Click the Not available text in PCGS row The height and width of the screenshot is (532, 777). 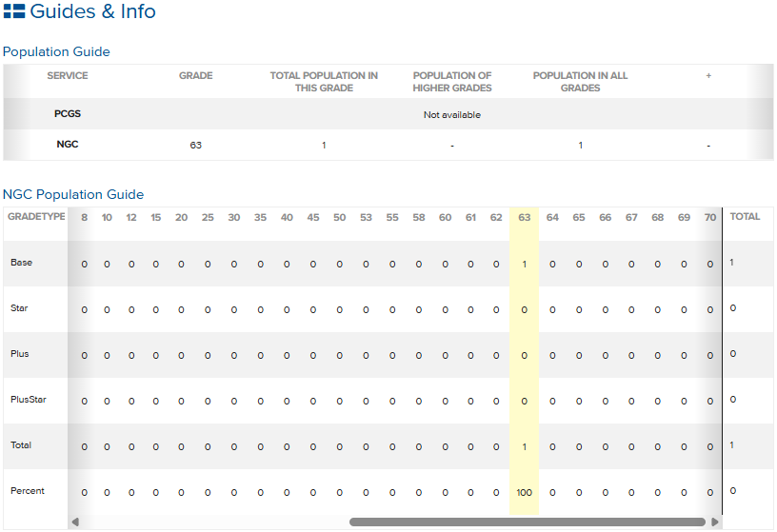tap(452, 115)
